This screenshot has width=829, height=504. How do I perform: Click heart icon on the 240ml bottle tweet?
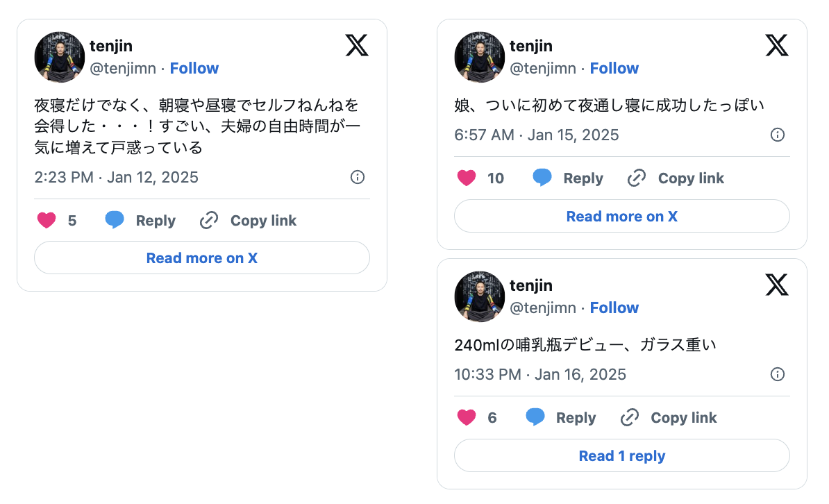(467, 418)
